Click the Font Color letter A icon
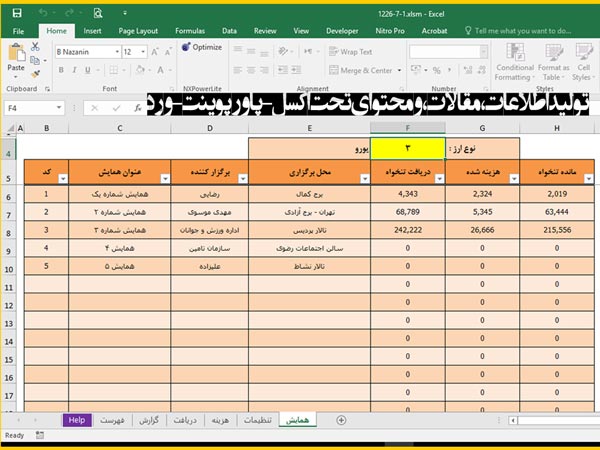The height and width of the screenshot is (450, 600). point(160,70)
